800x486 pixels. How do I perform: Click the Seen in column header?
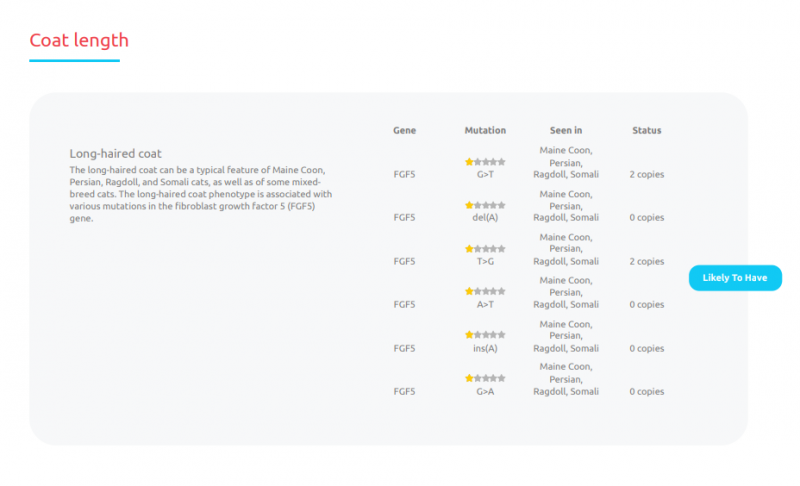[x=566, y=130]
